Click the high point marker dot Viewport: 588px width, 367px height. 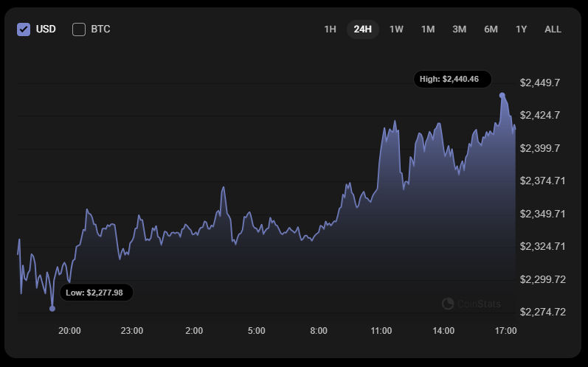point(502,96)
